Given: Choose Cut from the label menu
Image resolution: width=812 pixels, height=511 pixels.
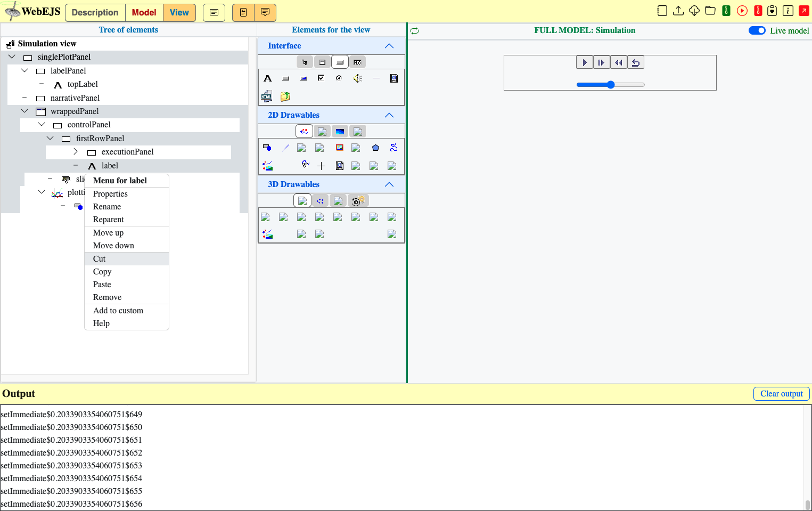Looking at the screenshot, I should [x=127, y=259].
